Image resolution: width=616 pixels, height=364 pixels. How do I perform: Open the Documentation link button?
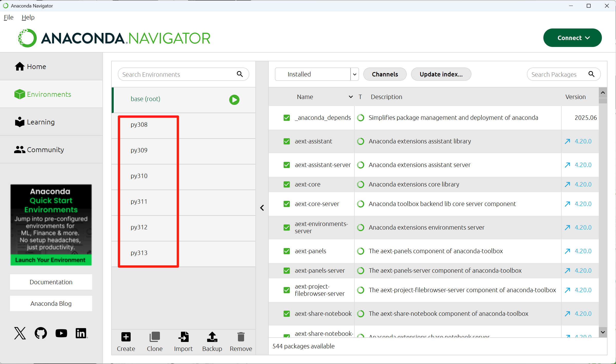coord(51,282)
